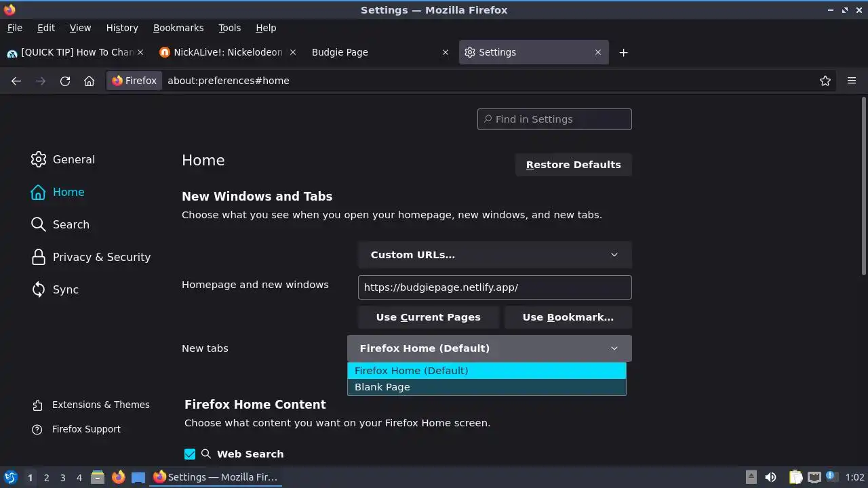Open Search settings category
Image resolution: width=868 pixels, height=488 pixels.
pos(60,224)
